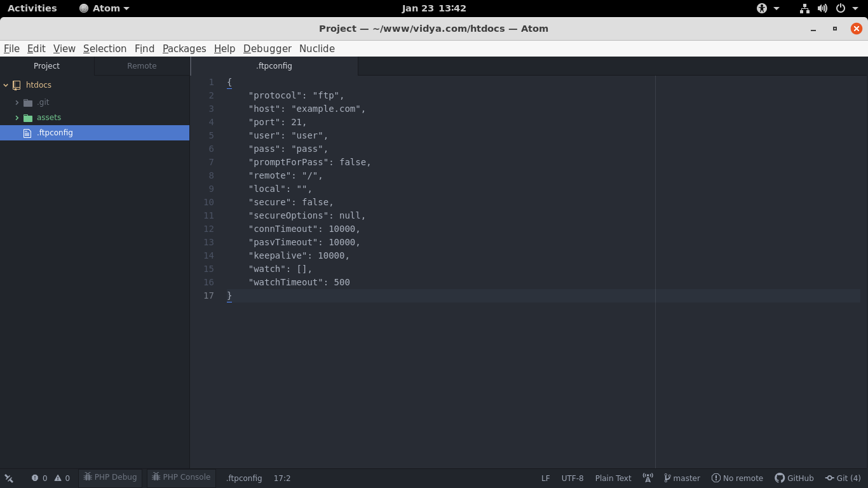Click the "pasvTimeout" line
868x488 pixels.
304,243
